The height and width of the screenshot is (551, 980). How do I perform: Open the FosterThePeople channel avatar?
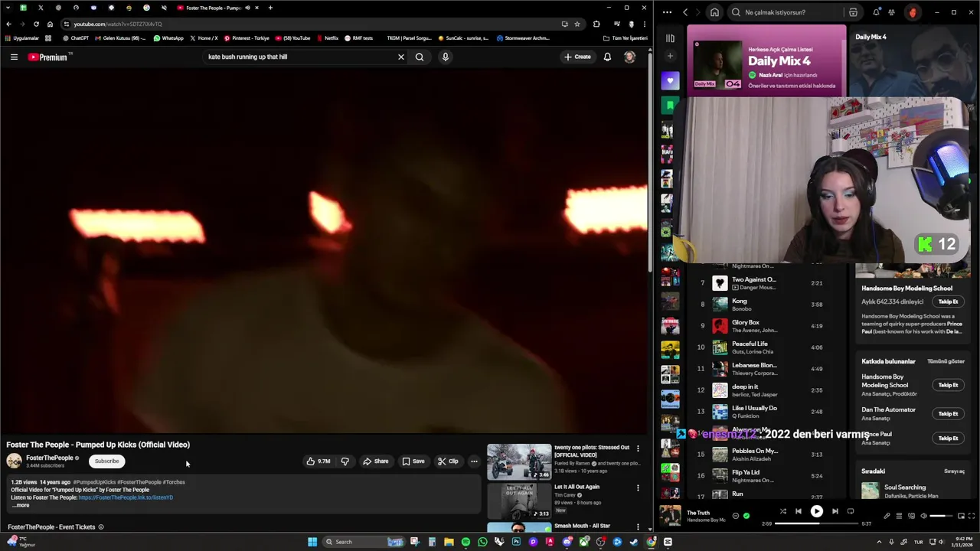tap(14, 461)
